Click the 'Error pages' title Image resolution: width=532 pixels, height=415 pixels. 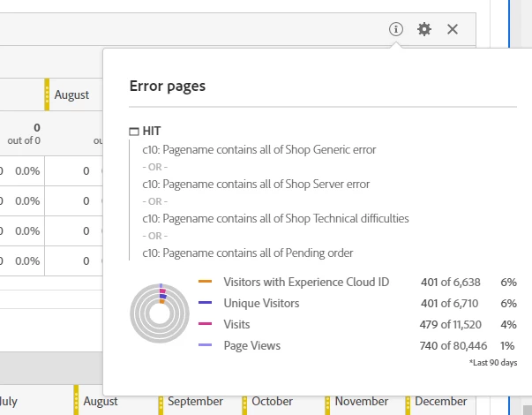168,87
